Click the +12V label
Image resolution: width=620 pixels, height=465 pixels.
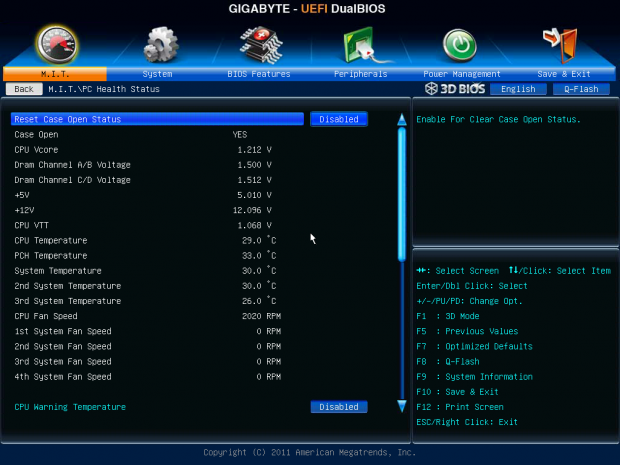coord(24,210)
